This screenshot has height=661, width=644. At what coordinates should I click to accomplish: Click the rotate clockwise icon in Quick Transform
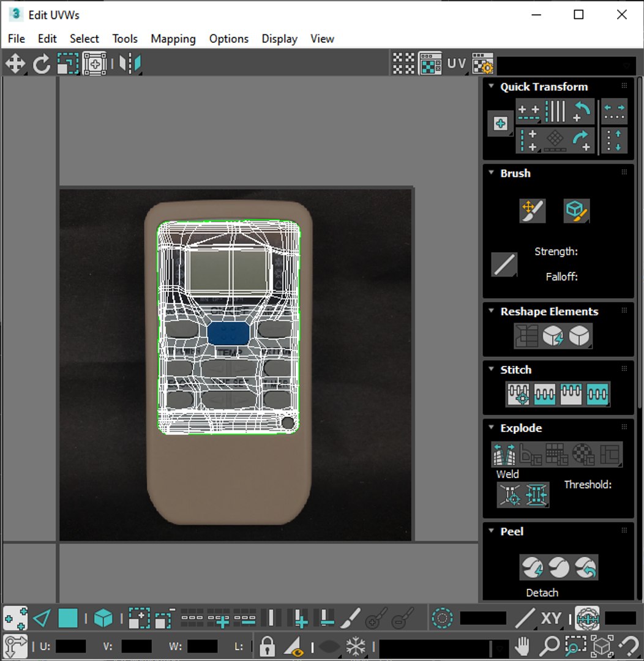582,140
